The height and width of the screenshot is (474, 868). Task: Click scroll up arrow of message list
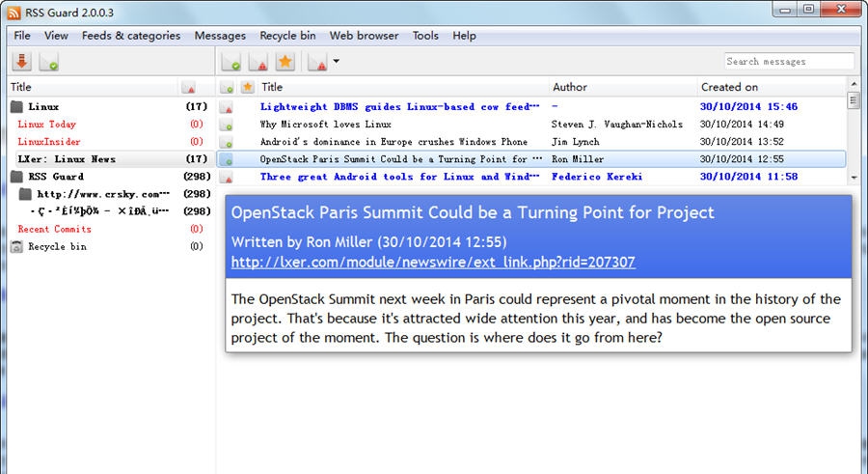[854, 84]
